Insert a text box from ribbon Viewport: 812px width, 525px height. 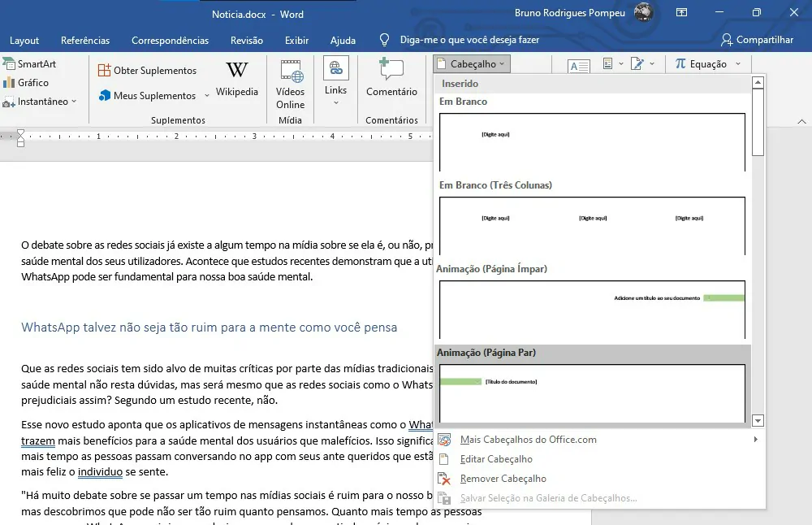(578, 66)
